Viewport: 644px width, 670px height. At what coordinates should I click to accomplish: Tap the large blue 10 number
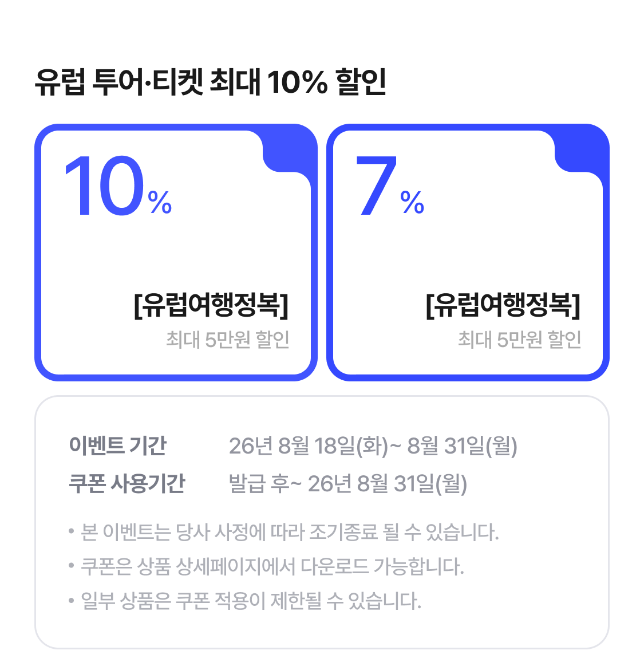(x=104, y=186)
